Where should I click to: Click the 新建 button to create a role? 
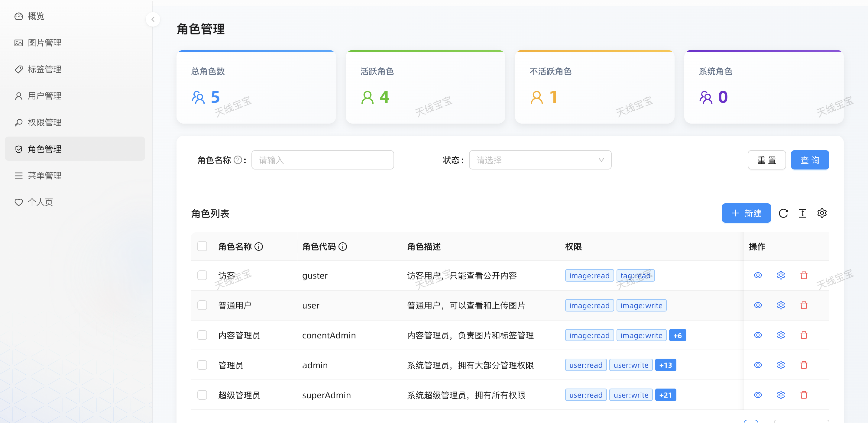[746, 213]
